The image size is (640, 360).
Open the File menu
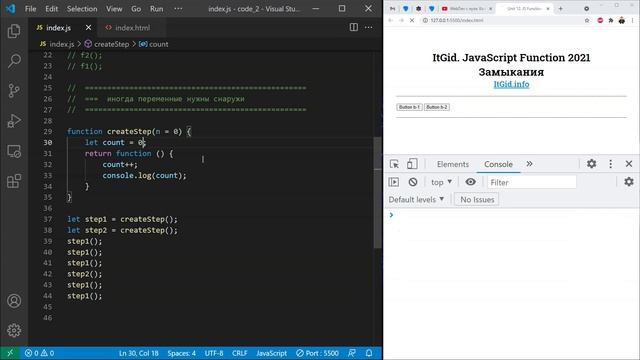(31, 9)
